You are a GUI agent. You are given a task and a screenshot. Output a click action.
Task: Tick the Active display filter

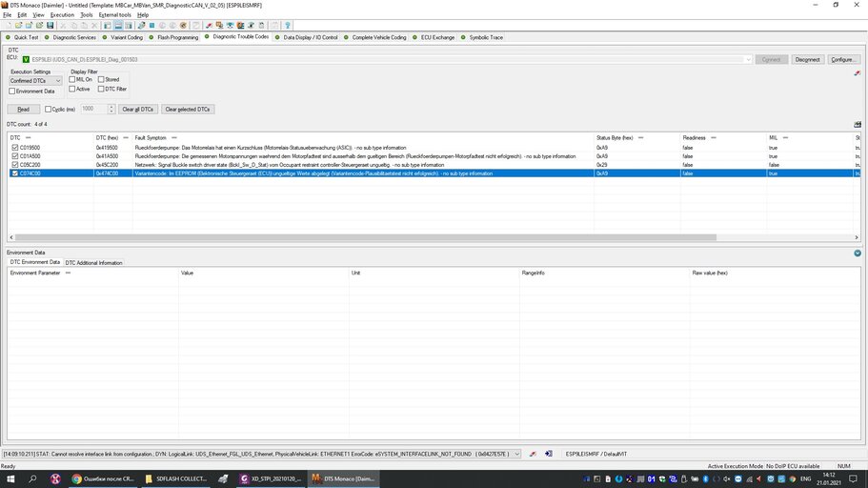[72, 89]
